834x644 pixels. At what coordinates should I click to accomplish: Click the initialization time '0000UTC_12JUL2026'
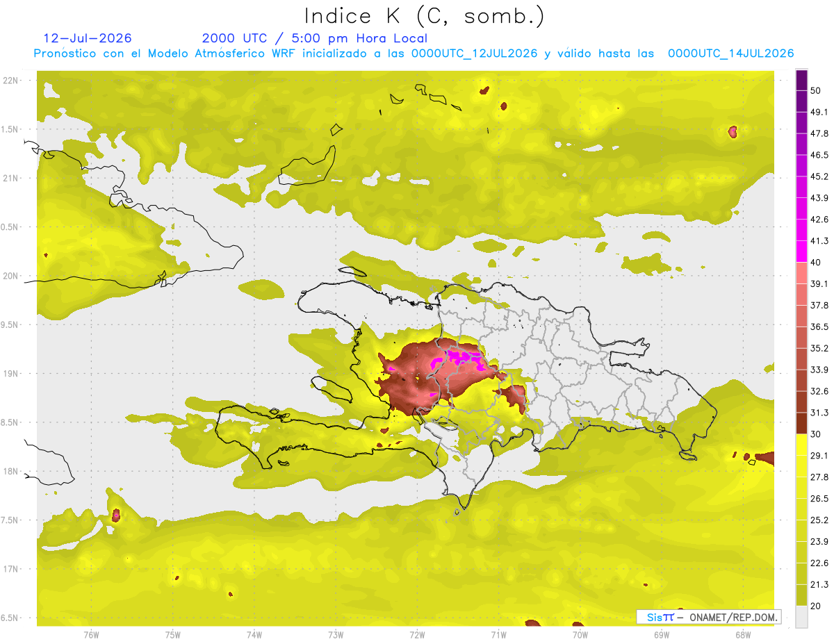point(474,53)
